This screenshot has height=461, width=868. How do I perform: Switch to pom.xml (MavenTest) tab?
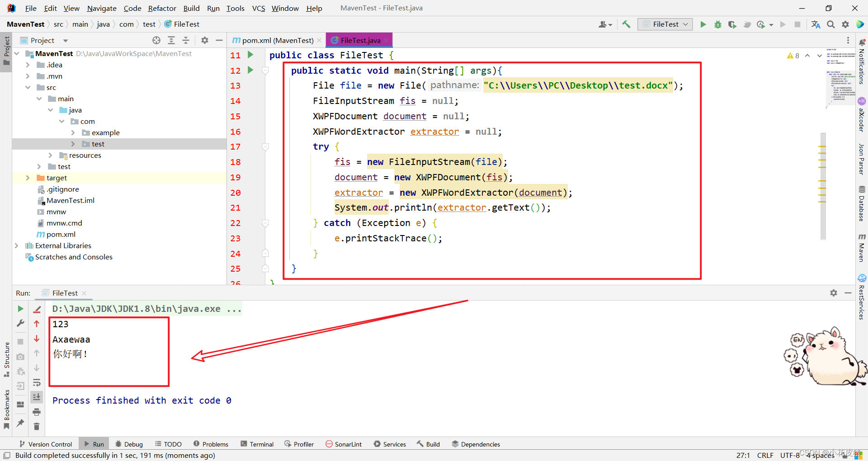(x=277, y=40)
